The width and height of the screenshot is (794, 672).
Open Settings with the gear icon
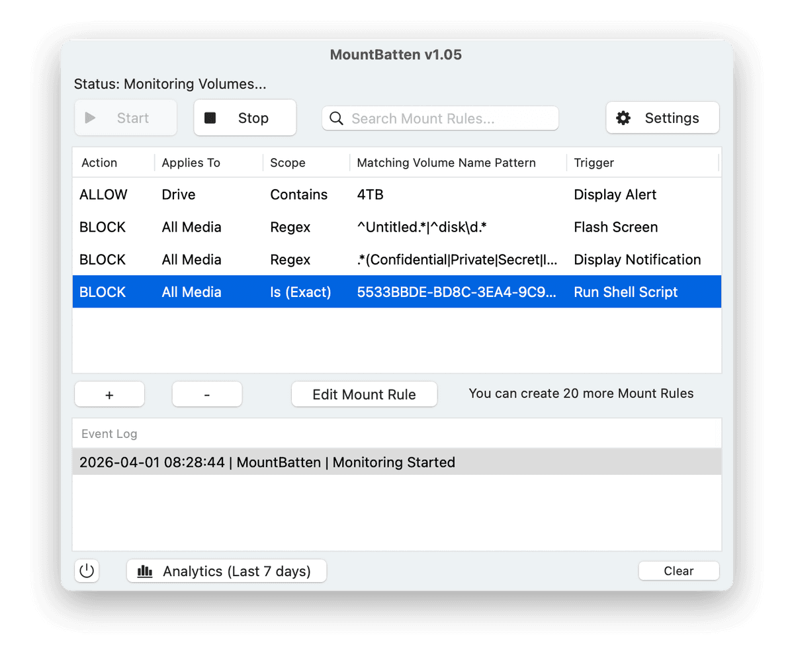click(x=662, y=118)
